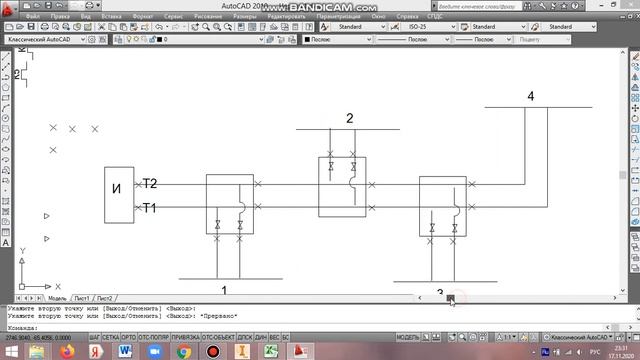Select the Erase tool in Modify toolbar
640x360 pixels.
pyautogui.click(x=635, y=57)
